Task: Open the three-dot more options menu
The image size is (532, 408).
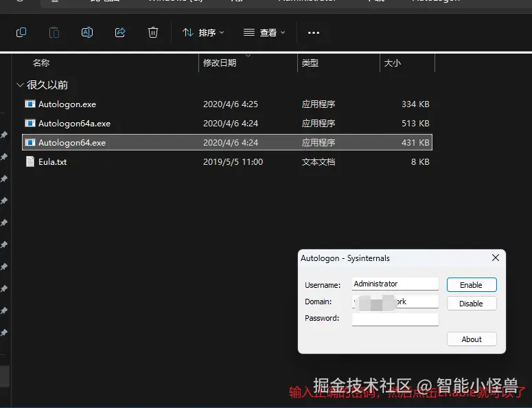Action: point(314,32)
